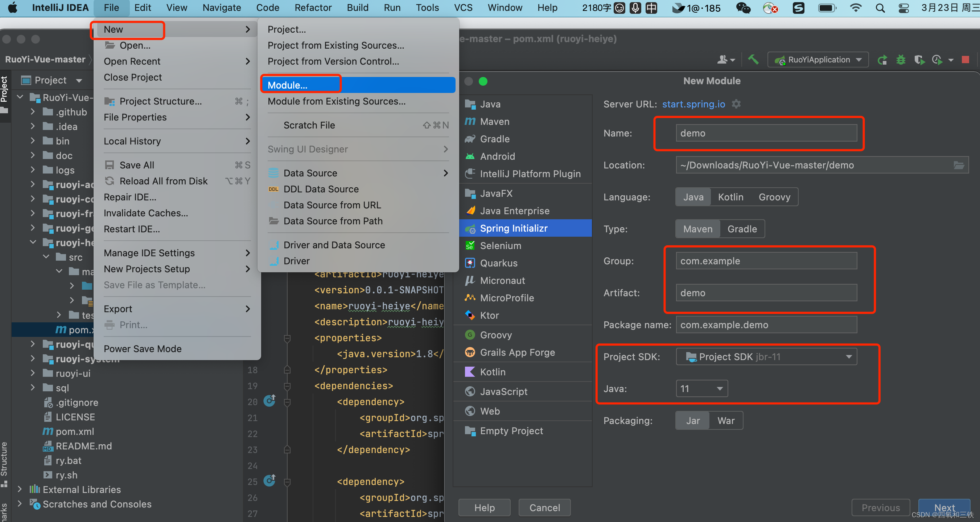Screen dimensions: 980x522
Task: Open the start.spring.io link
Action: [693, 104]
